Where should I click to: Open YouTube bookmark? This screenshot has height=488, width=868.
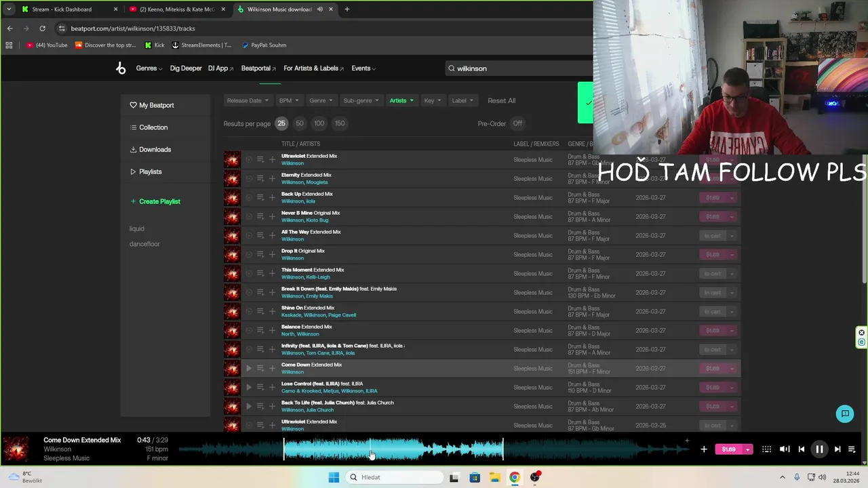coord(47,45)
